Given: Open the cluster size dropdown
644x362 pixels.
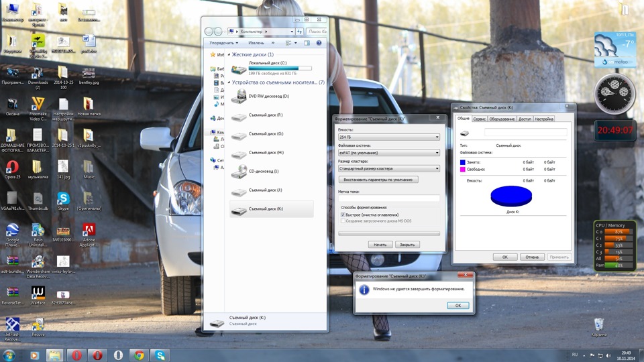Looking at the screenshot, I should point(389,169).
